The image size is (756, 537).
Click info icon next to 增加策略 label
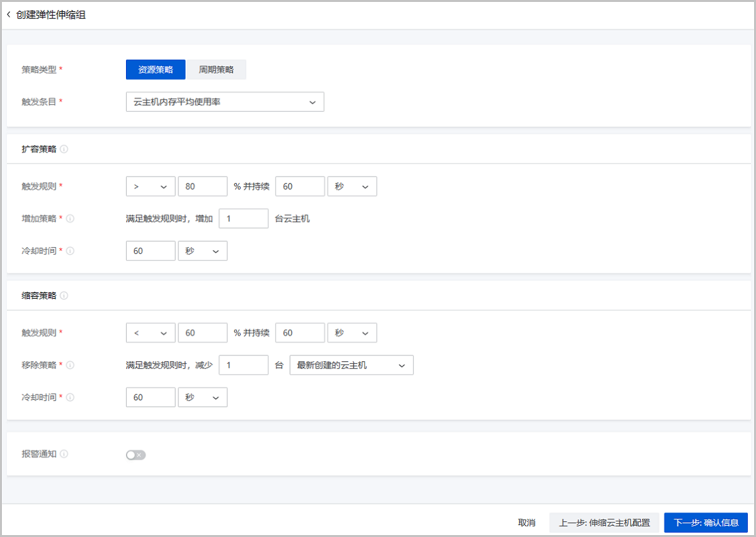(x=70, y=219)
